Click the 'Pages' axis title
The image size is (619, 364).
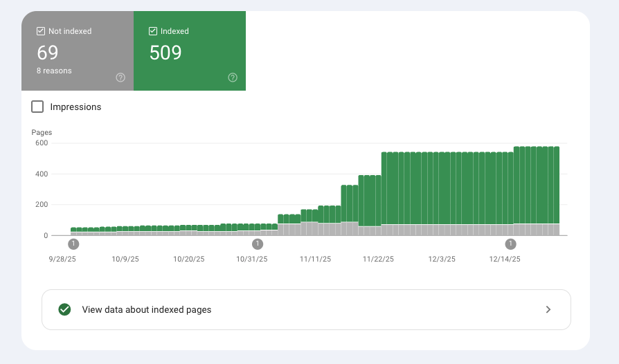click(x=42, y=132)
